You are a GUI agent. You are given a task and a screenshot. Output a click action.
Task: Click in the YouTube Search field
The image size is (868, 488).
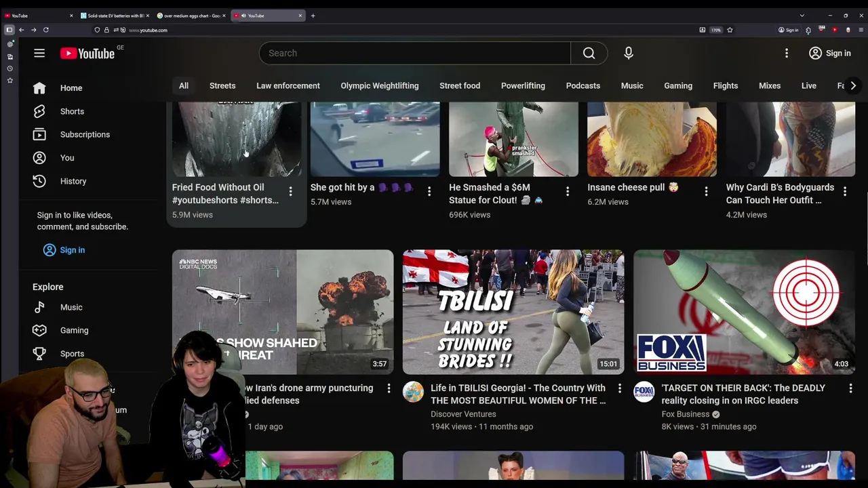click(415, 53)
